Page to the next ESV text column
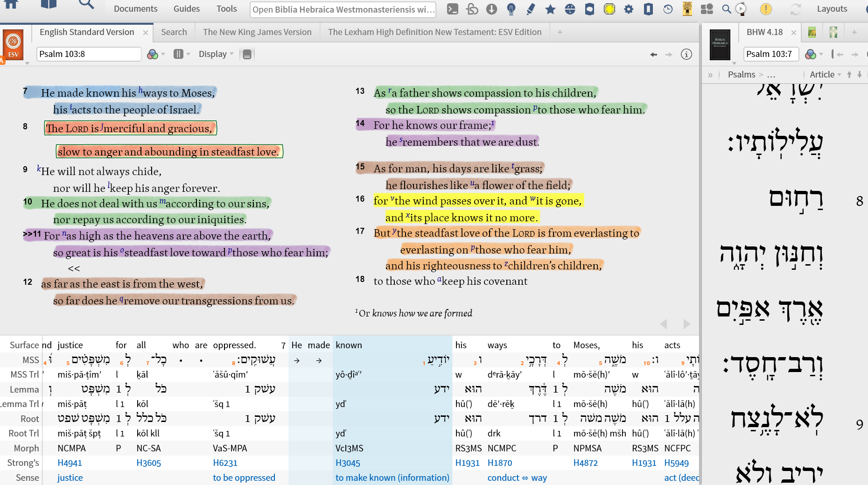Viewport: 868px width, 485px height. click(686, 324)
